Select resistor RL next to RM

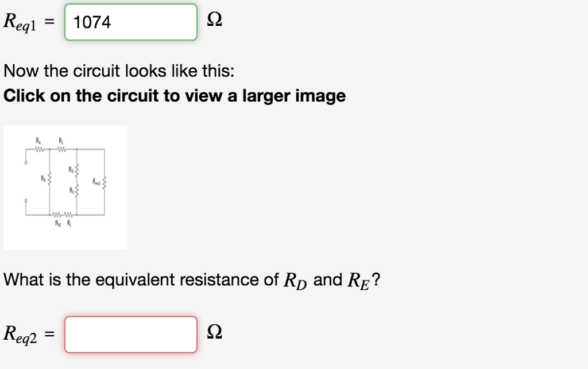(69, 214)
